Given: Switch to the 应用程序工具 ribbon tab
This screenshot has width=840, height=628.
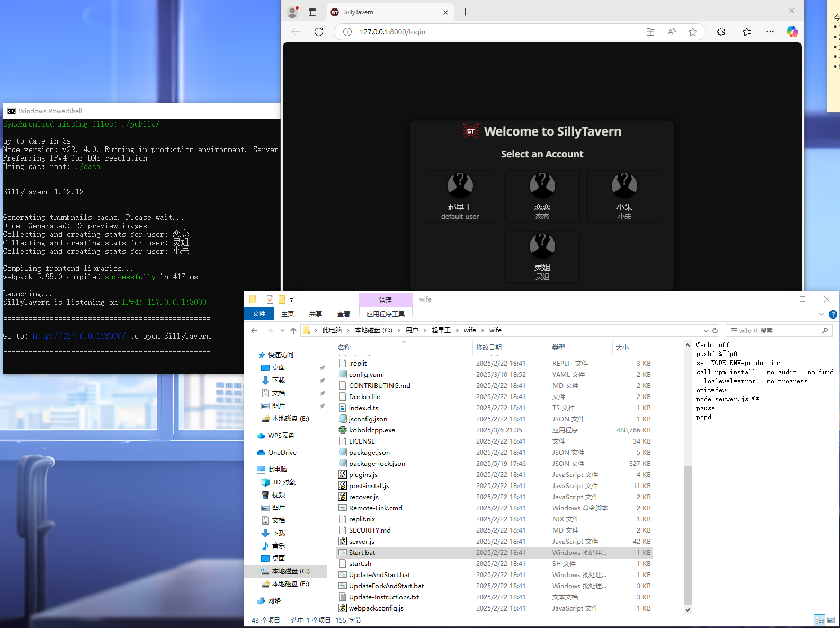Looking at the screenshot, I should coord(386,314).
